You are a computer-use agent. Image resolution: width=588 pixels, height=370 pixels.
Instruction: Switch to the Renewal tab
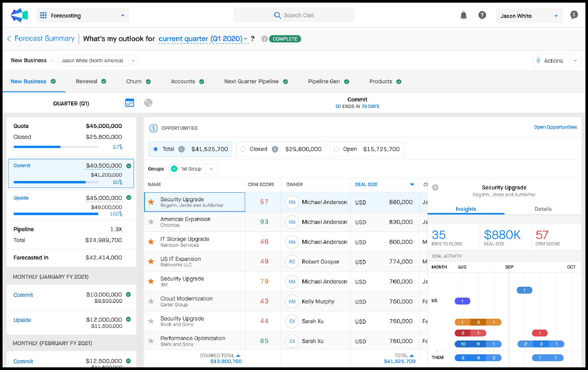click(x=87, y=82)
